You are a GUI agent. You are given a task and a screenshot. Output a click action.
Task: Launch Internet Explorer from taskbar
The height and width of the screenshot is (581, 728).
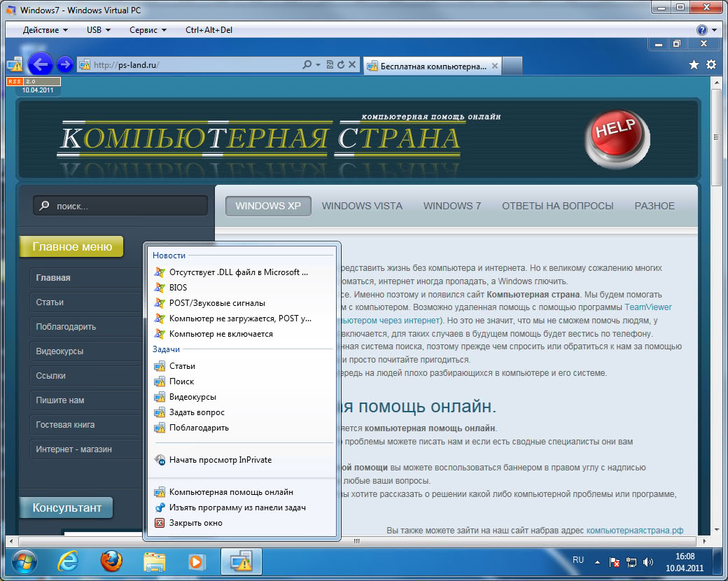[x=68, y=562]
